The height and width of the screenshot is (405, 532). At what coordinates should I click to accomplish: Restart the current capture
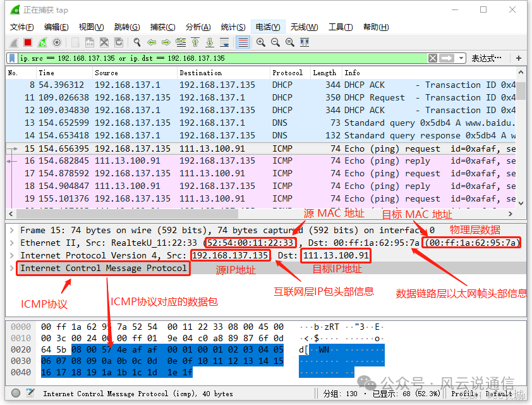click(x=42, y=42)
